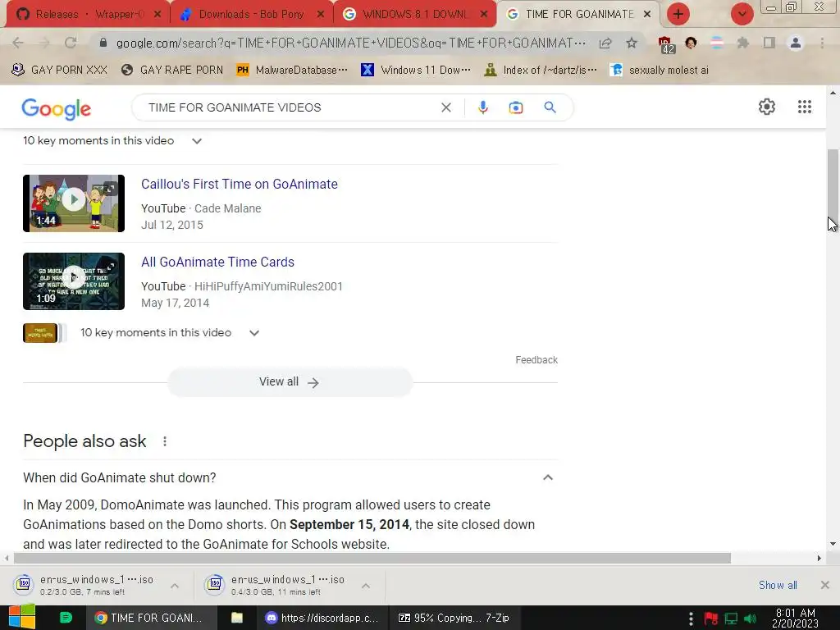The width and height of the screenshot is (840, 630).
Task: Open the Chrome profile menu
Action: point(796,43)
